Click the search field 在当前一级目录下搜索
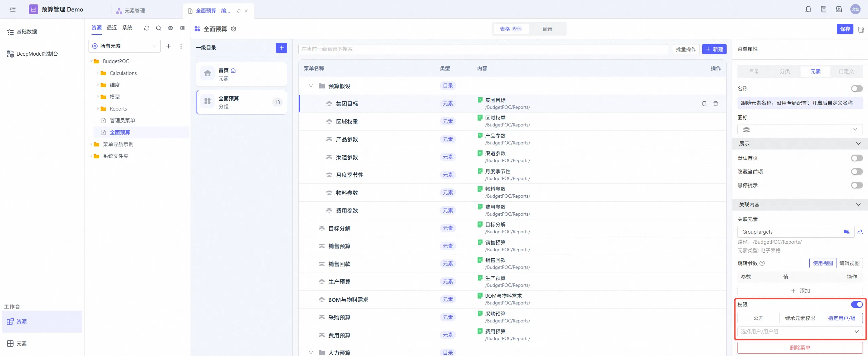Image resolution: width=868 pixels, height=356 pixels. coord(483,49)
